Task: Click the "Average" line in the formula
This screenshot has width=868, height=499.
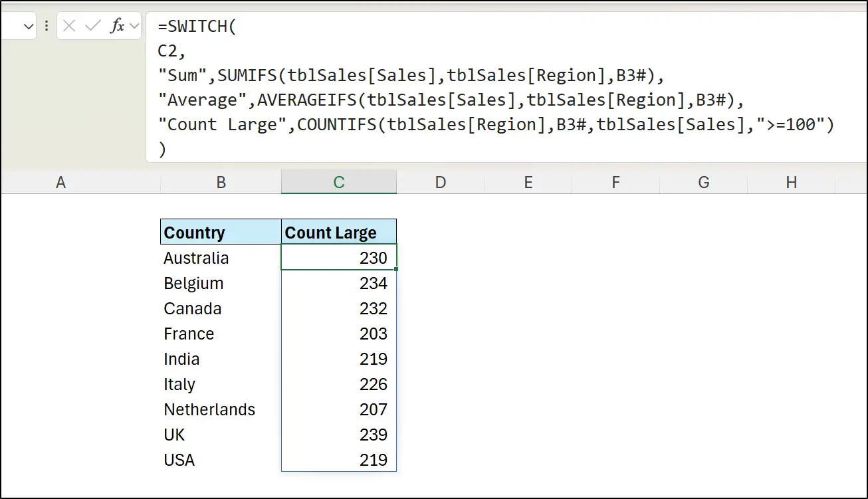Action: (451, 100)
